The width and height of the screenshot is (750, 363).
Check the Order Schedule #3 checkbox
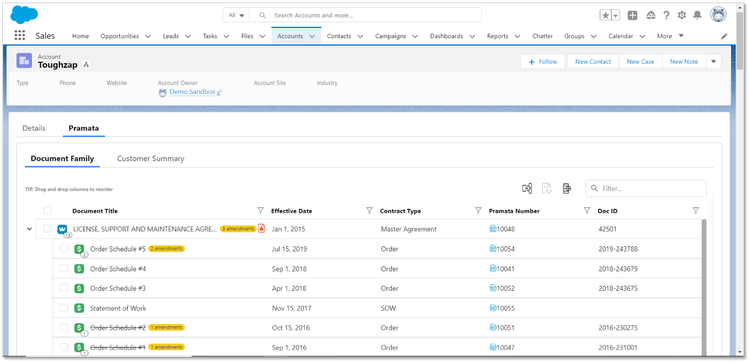(x=64, y=288)
